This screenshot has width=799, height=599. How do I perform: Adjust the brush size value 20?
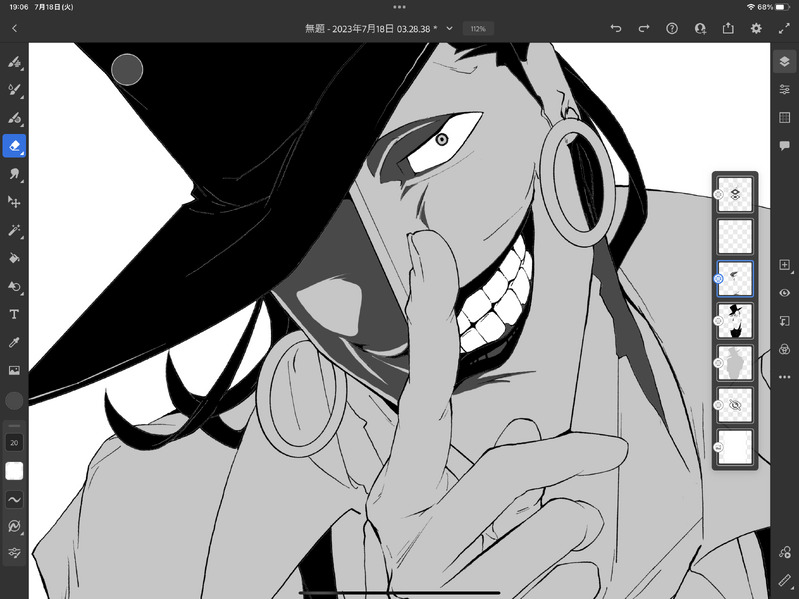pos(14,443)
